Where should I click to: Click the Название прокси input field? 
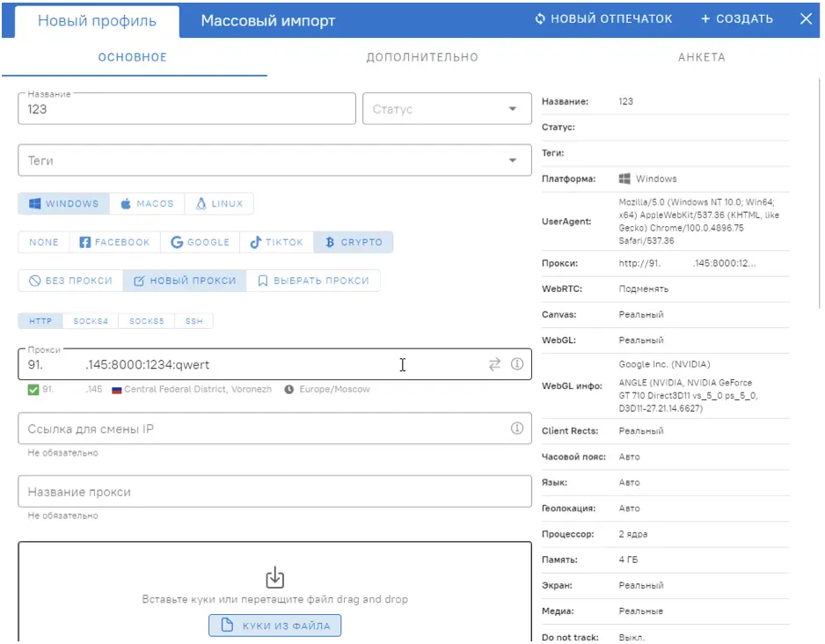tap(274, 492)
